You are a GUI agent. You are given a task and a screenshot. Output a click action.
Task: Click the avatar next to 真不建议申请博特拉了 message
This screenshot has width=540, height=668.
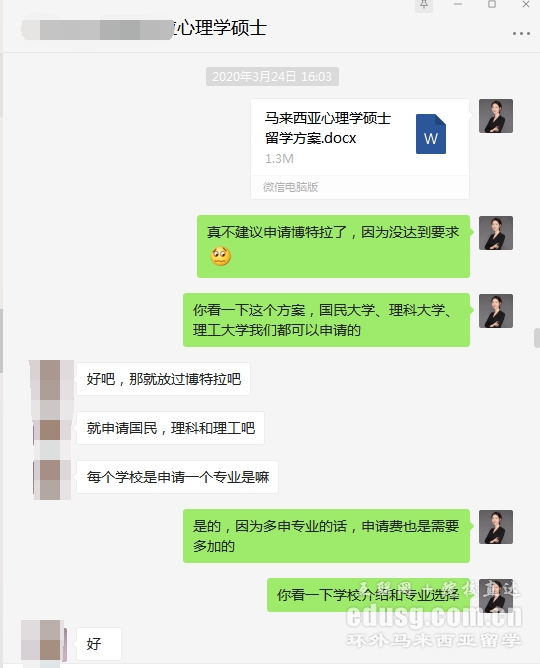tap(496, 233)
